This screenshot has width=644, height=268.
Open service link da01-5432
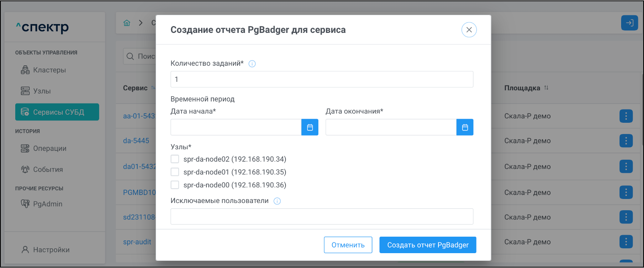point(139,166)
